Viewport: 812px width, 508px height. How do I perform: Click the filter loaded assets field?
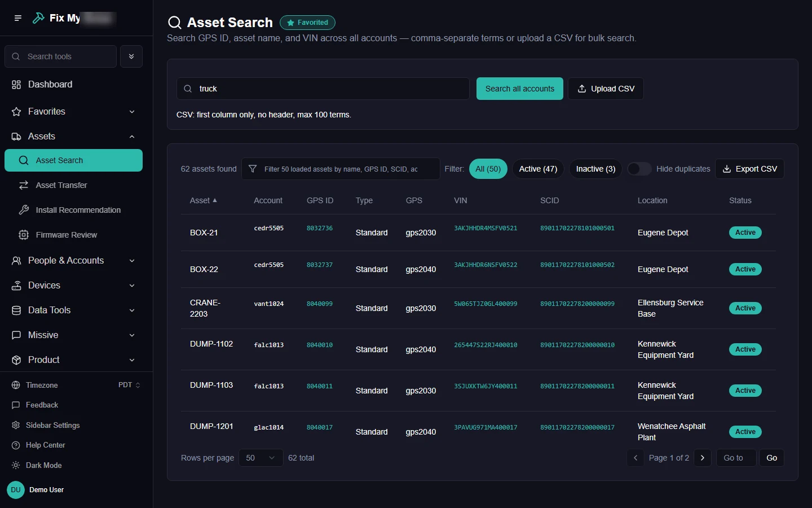[x=341, y=169]
